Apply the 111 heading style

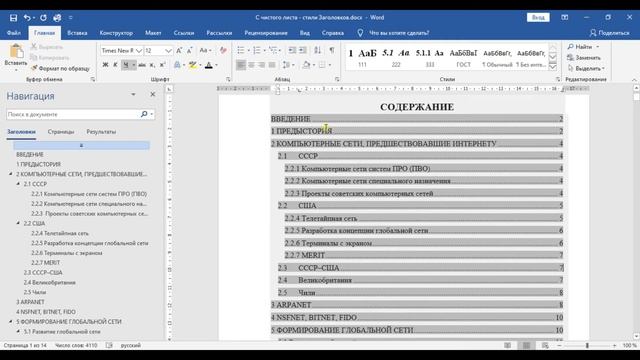pos(362,58)
